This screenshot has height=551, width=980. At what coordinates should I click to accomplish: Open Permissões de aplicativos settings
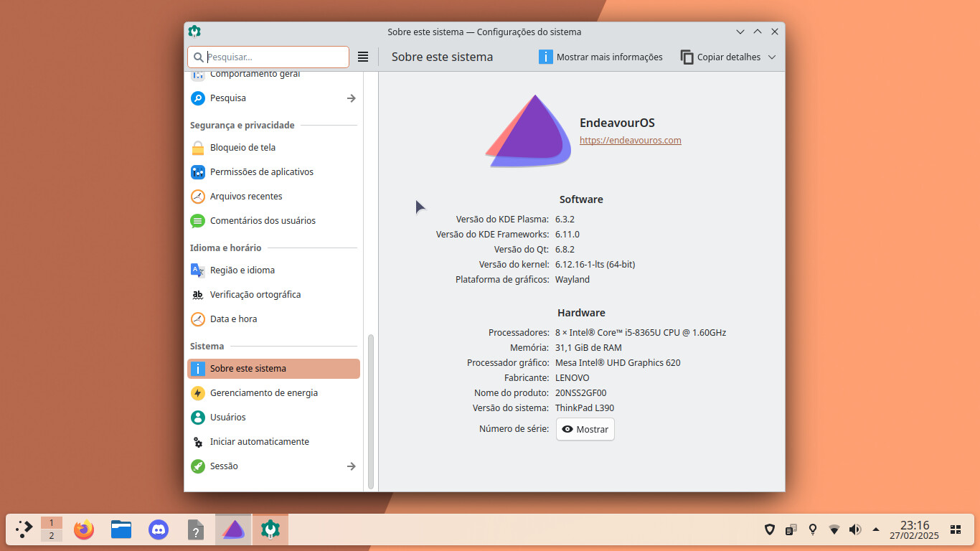273,172
